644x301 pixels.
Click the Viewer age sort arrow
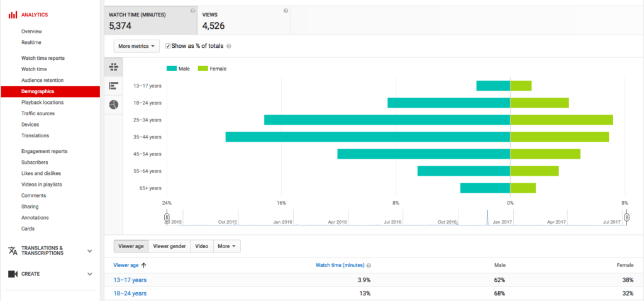point(144,265)
